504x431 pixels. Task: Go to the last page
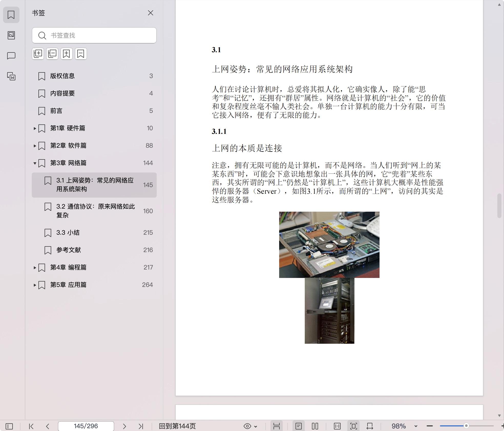141,426
